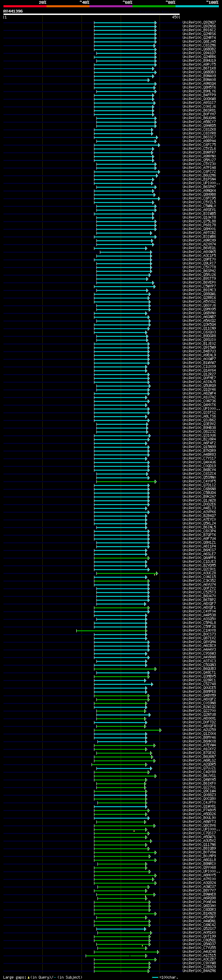Click the long green bar for UniRef100_C1H0Y8

tap(112, 631)
